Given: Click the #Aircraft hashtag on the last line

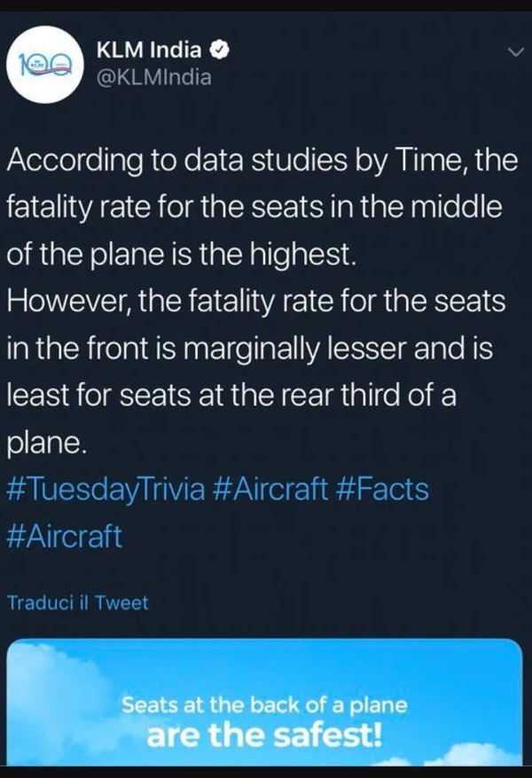Looking at the screenshot, I should (64, 537).
